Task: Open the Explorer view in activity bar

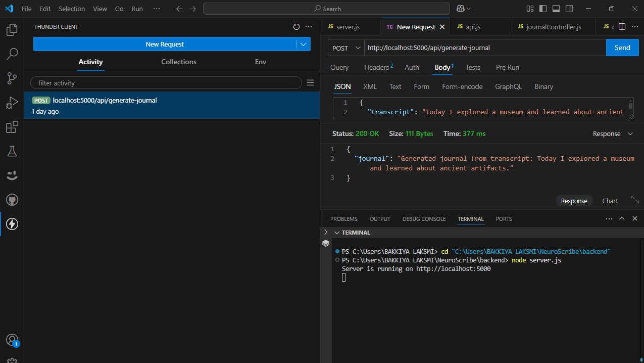Action: 12,30
